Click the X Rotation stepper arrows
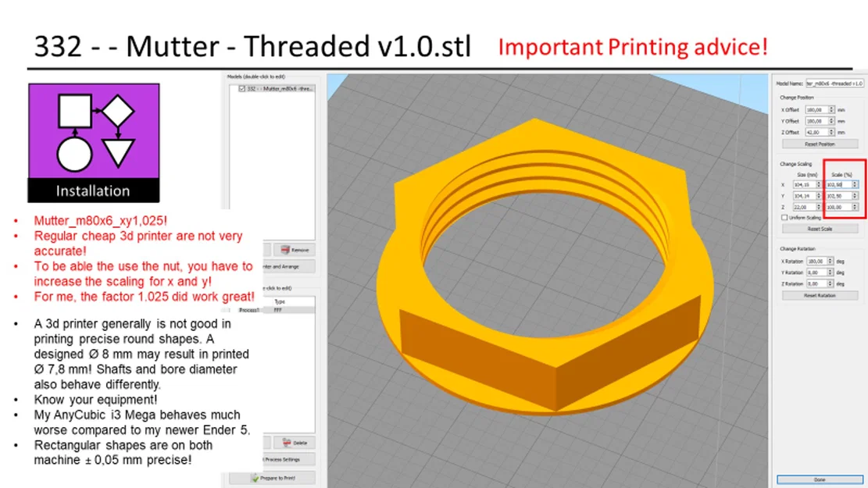The width and height of the screenshot is (868, 488). pyautogui.click(x=830, y=261)
